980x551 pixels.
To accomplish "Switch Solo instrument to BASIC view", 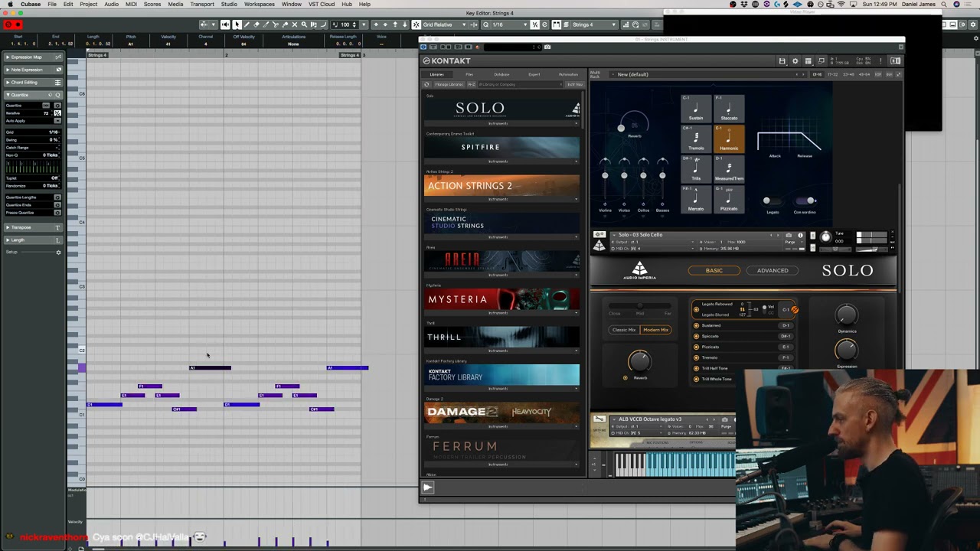I will tap(714, 270).
